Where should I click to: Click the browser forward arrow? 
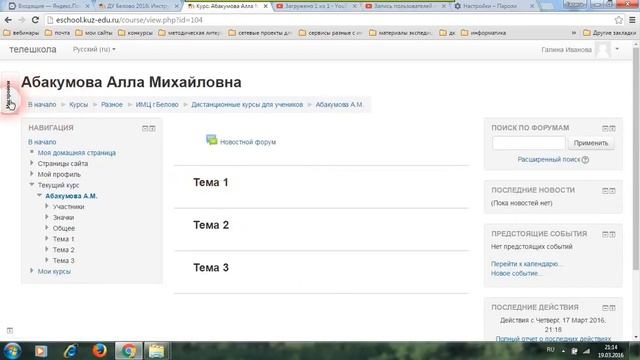click(x=22, y=20)
